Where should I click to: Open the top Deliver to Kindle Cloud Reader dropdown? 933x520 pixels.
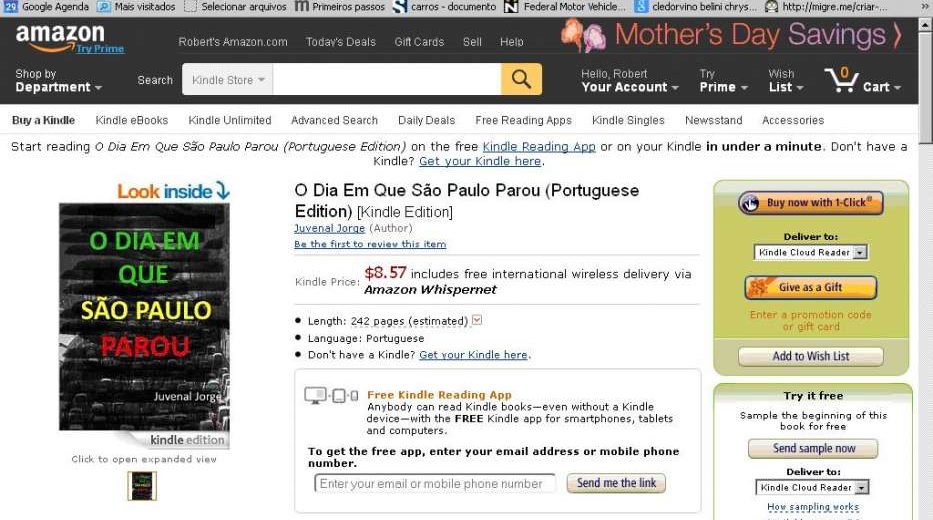810,252
